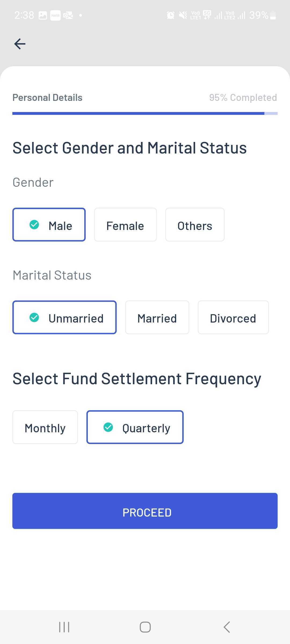Select Monthly fund settlement frequency
Image resolution: width=290 pixels, height=644 pixels.
(x=45, y=427)
